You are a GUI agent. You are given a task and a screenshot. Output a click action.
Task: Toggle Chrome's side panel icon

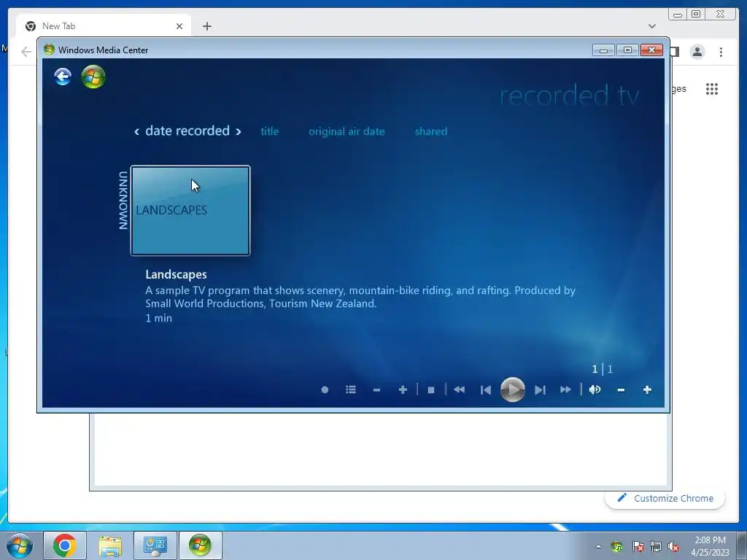pyautogui.click(x=675, y=52)
